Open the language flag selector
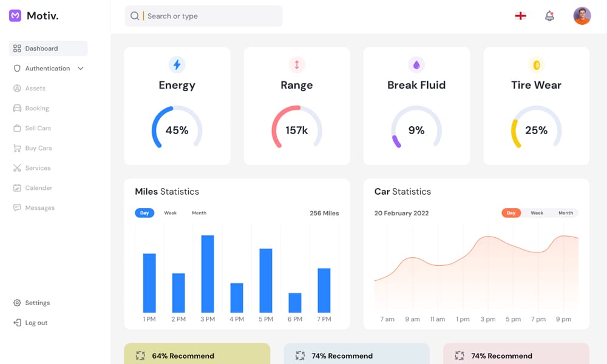This screenshot has height=364, width=607. click(520, 16)
